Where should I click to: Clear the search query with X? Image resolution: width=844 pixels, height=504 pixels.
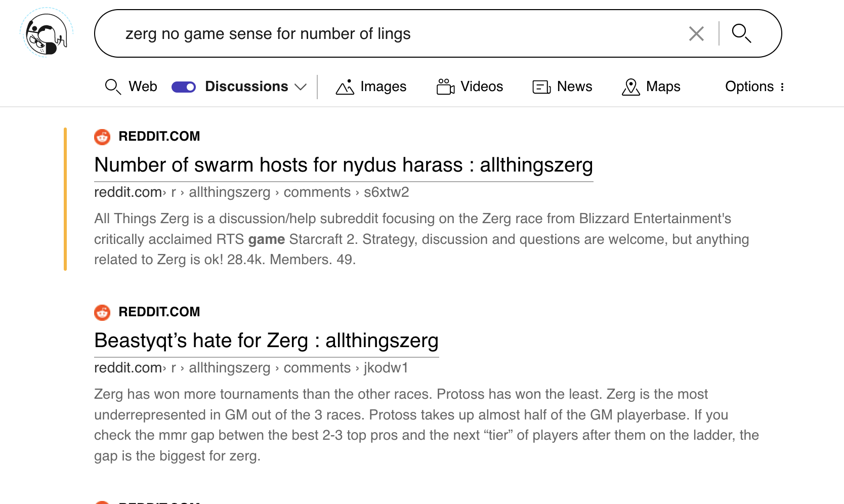click(x=696, y=34)
